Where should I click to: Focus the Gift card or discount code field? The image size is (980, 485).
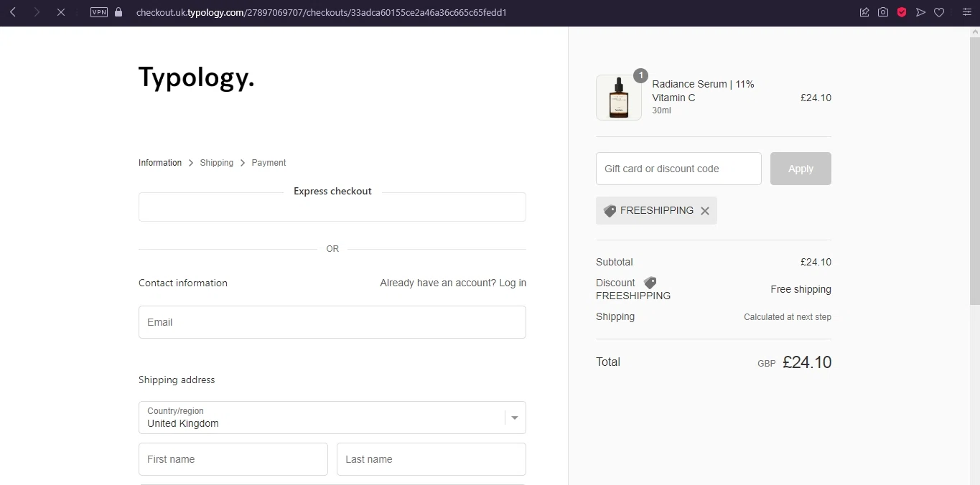point(678,169)
